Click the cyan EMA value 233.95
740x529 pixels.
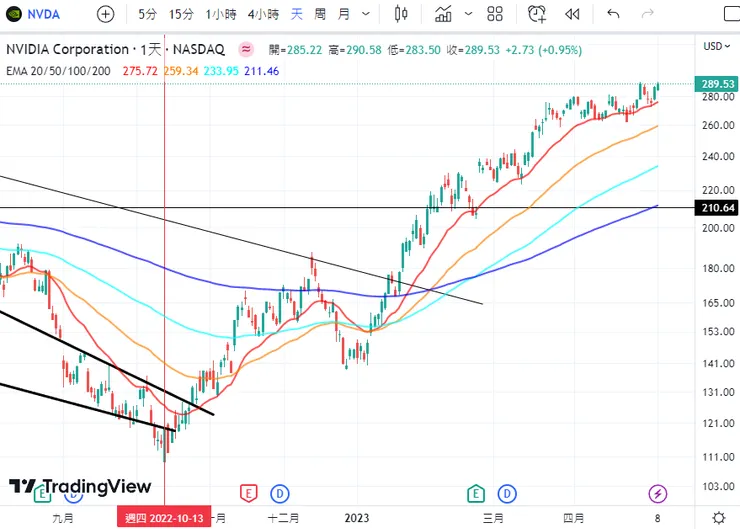(x=221, y=71)
